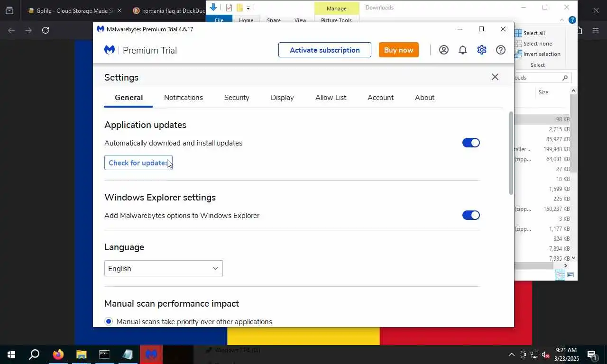Open the View ribbon tab in File Explorer
This screenshot has width=607, height=364.
coord(300,20)
